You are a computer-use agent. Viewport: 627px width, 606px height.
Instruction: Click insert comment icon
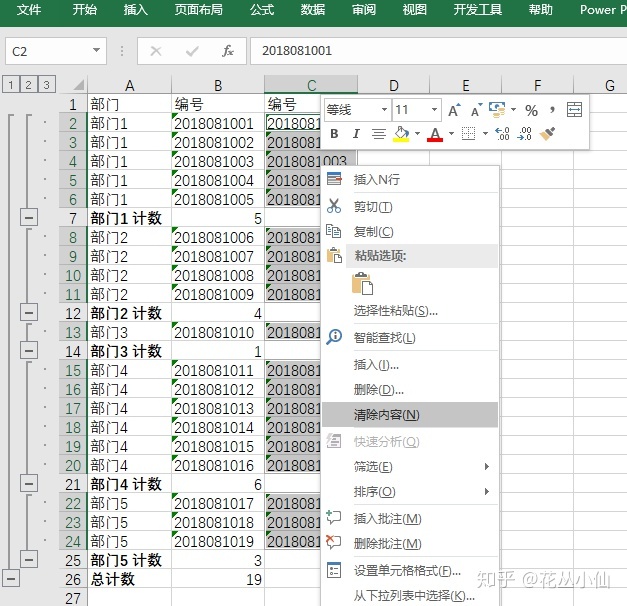point(333,517)
